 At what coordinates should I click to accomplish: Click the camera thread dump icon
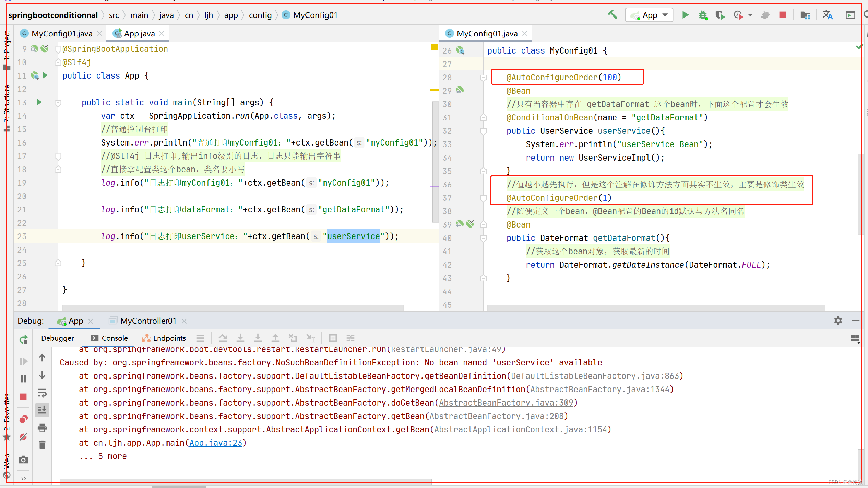pos(23,460)
